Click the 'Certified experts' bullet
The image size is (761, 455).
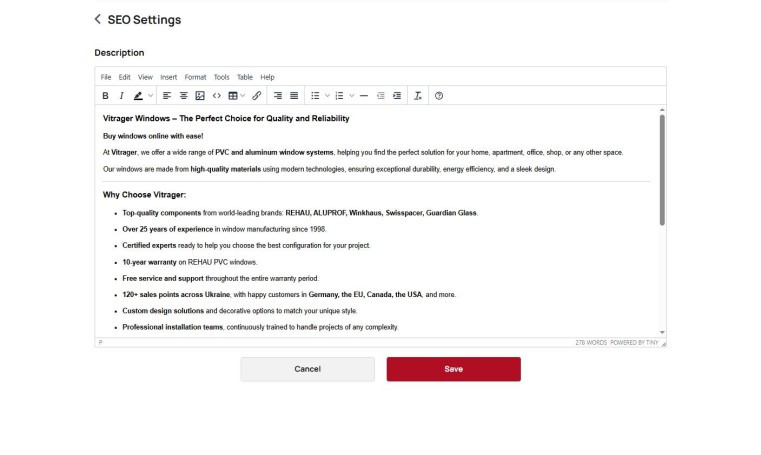246,245
